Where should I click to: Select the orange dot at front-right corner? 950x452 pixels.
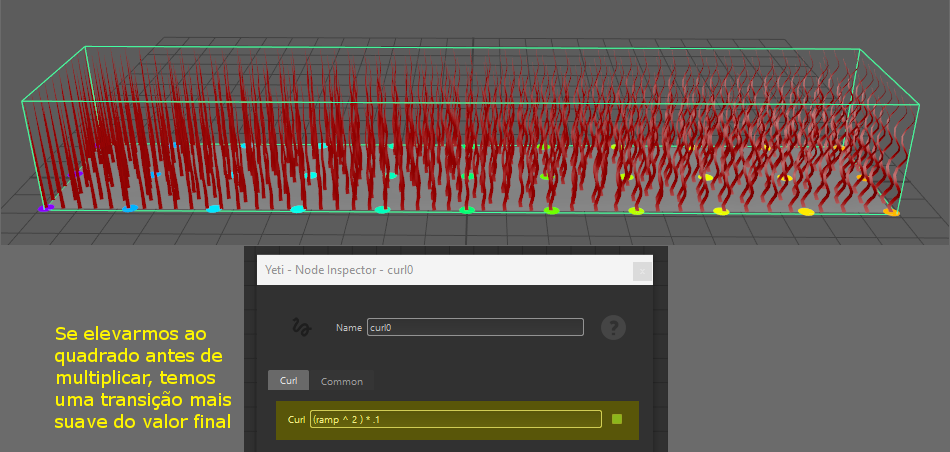pos(892,212)
